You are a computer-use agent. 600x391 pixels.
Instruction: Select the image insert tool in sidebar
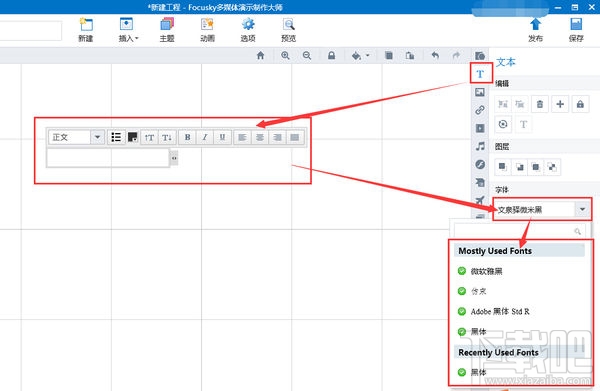tap(480, 92)
